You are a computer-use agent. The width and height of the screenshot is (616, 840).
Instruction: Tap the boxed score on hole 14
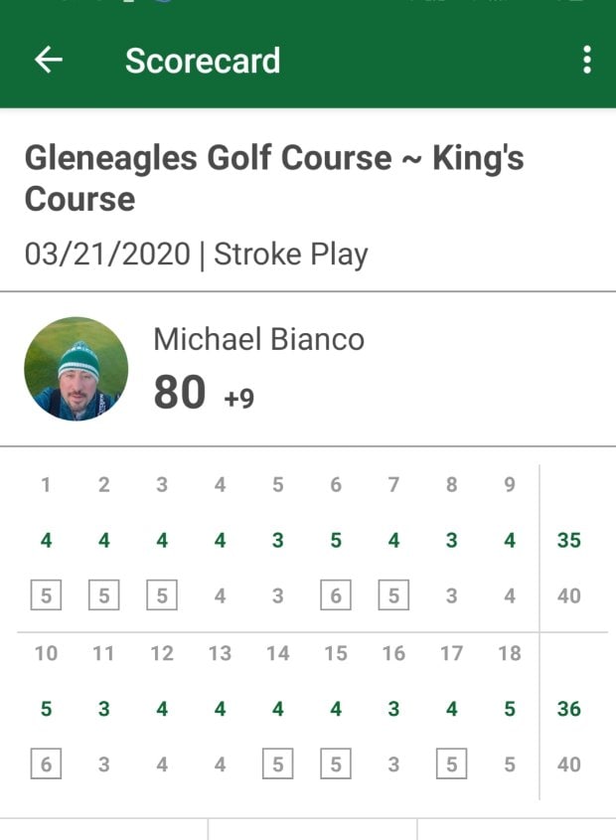(278, 764)
